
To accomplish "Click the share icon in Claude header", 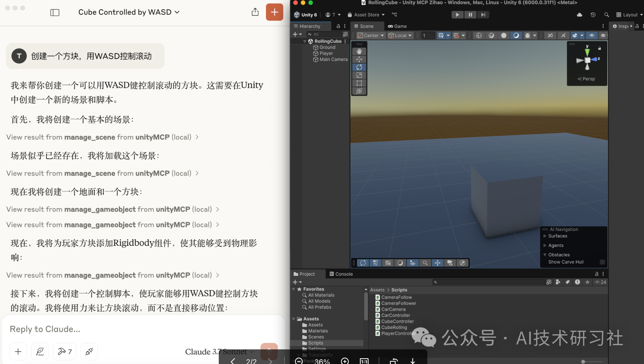I will point(255,12).
